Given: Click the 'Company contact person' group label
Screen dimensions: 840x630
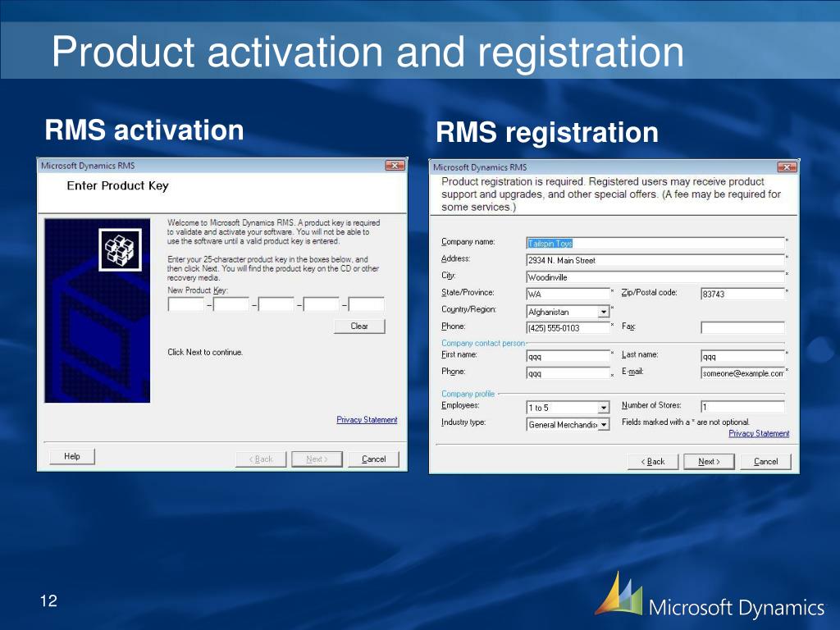Looking at the screenshot, I should coord(483,343).
